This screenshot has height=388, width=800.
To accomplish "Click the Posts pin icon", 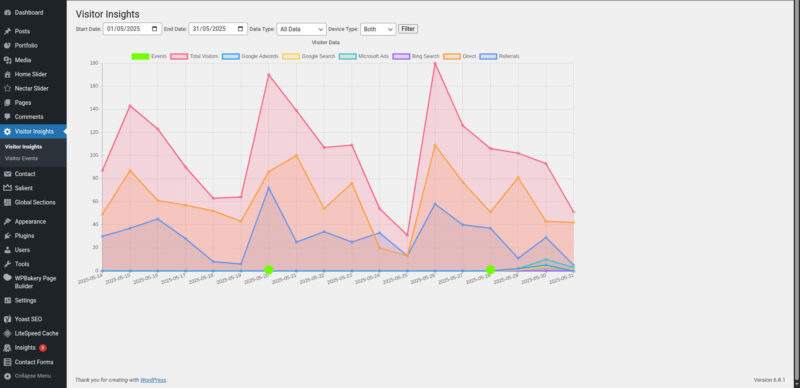I will click(x=7, y=31).
